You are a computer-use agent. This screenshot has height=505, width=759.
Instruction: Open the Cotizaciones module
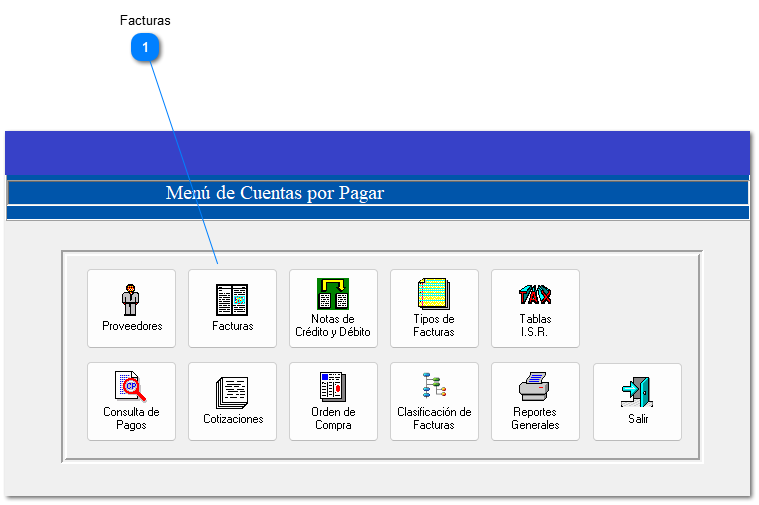(232, 401)
